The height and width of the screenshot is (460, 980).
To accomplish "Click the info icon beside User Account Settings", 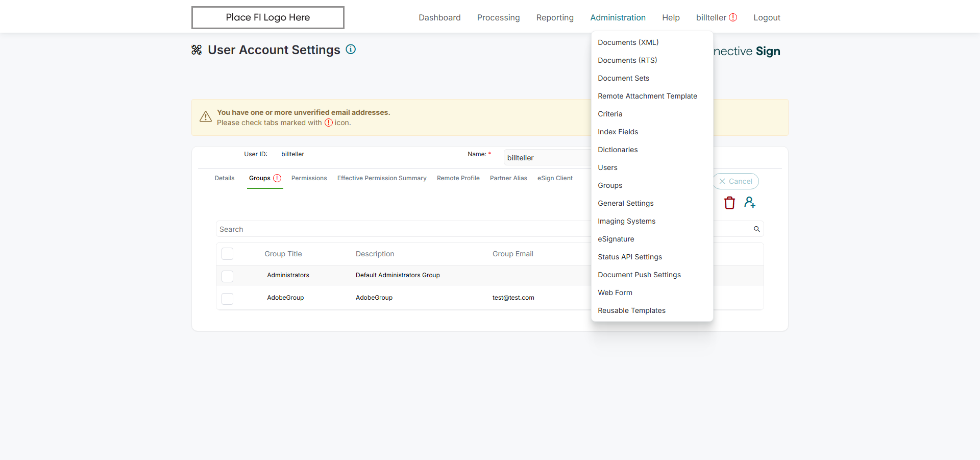I will 351,50.
